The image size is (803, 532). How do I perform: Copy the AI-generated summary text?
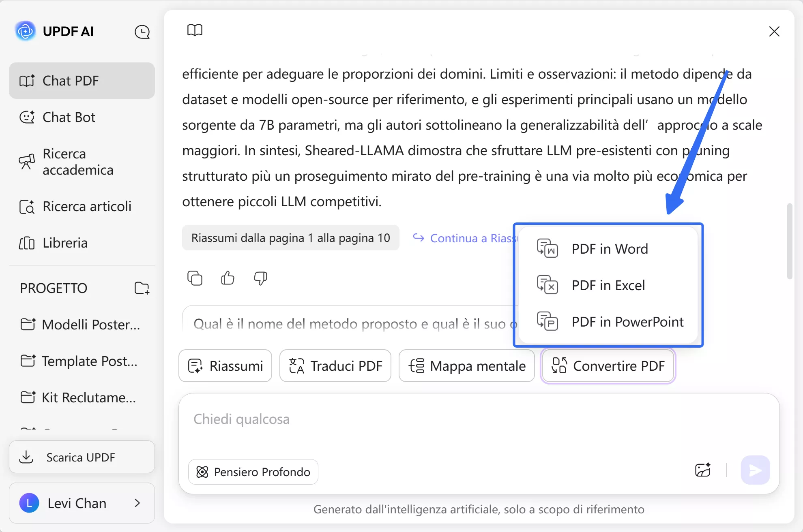click(195, 278)
